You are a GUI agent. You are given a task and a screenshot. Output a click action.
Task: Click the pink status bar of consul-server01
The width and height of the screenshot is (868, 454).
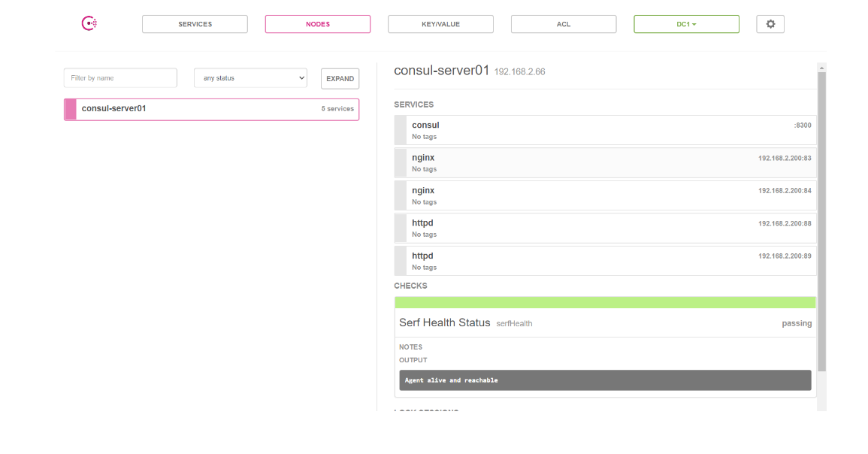tap(70, 109)
